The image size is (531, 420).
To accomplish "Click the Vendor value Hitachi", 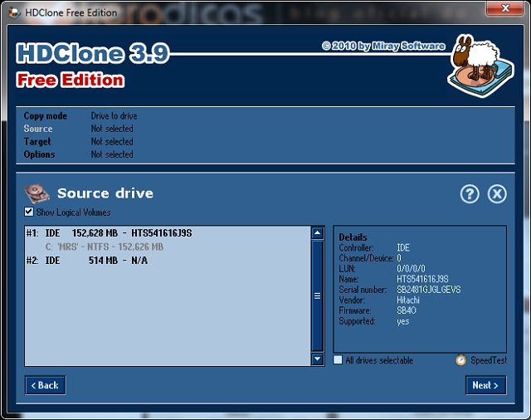I will click(408, 300).
